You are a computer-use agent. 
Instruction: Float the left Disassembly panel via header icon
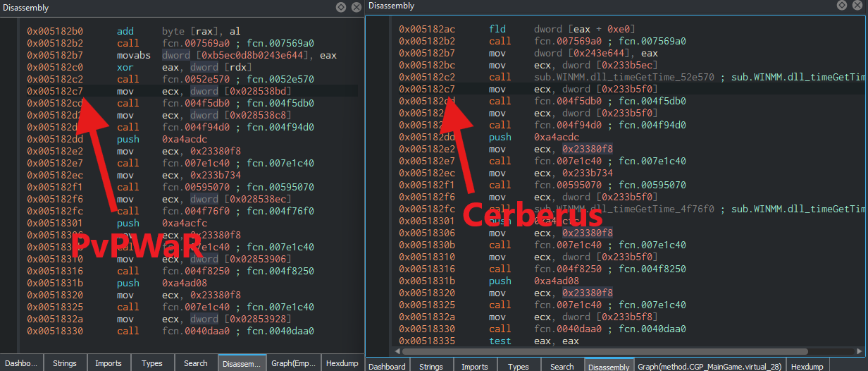(x=341, y=7)
